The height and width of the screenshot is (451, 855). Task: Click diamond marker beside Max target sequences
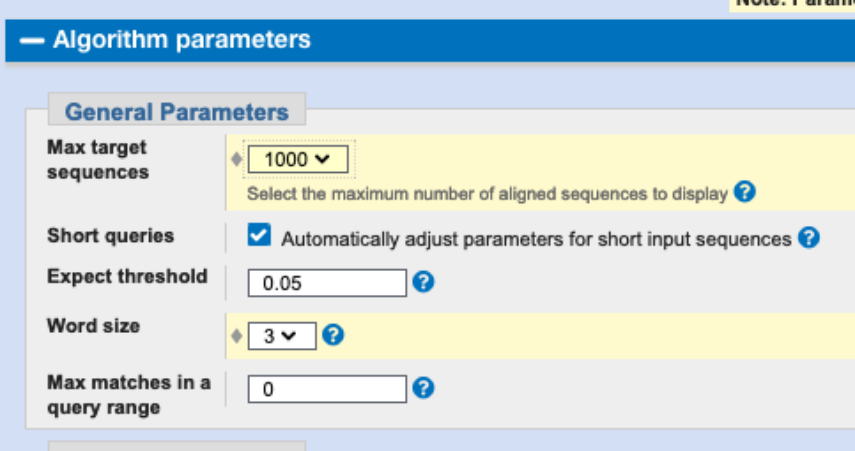tap(236, 159)
